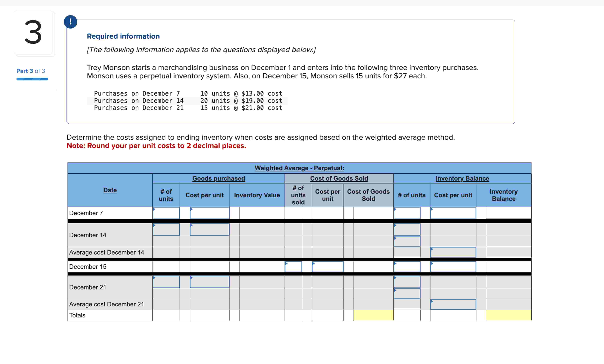Viewport: 604px width, 364px height.
Task: Click the large question number 3 box
Action: (34, 32)
